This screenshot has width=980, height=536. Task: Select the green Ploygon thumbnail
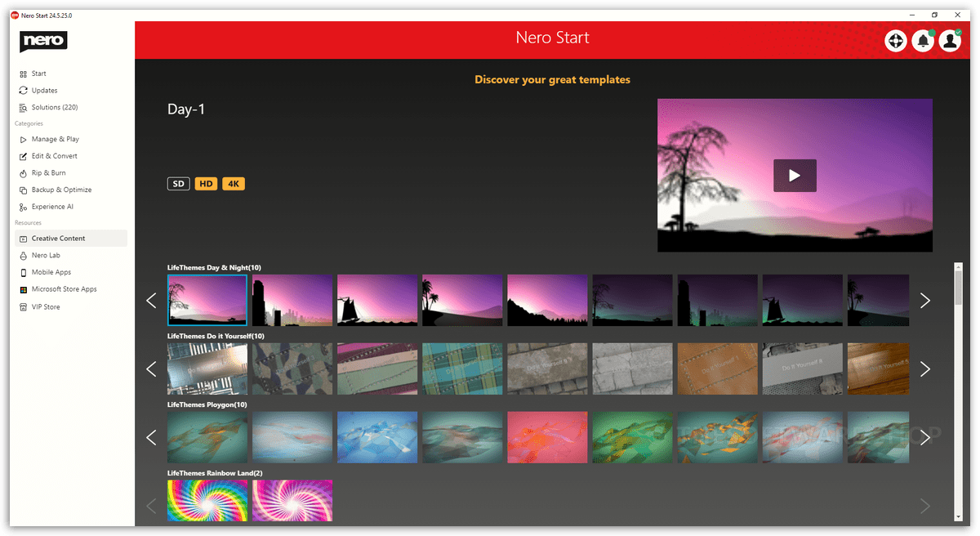(x=632, y=438)
